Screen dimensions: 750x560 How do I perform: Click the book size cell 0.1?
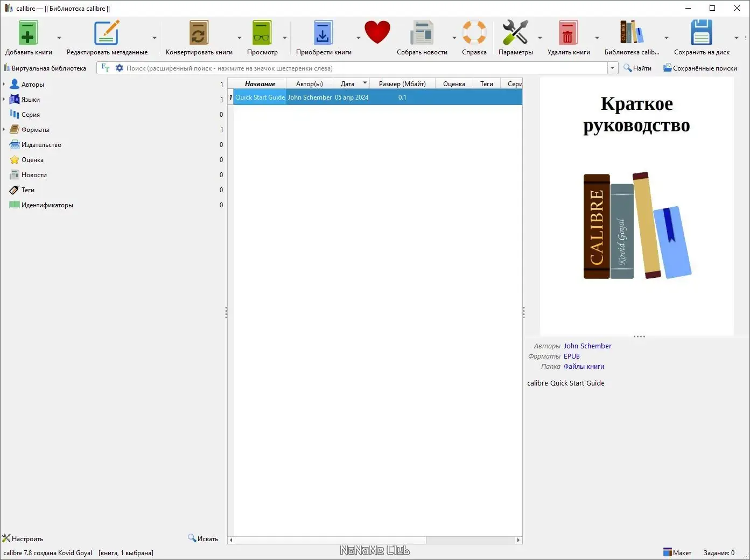[402, 97]
